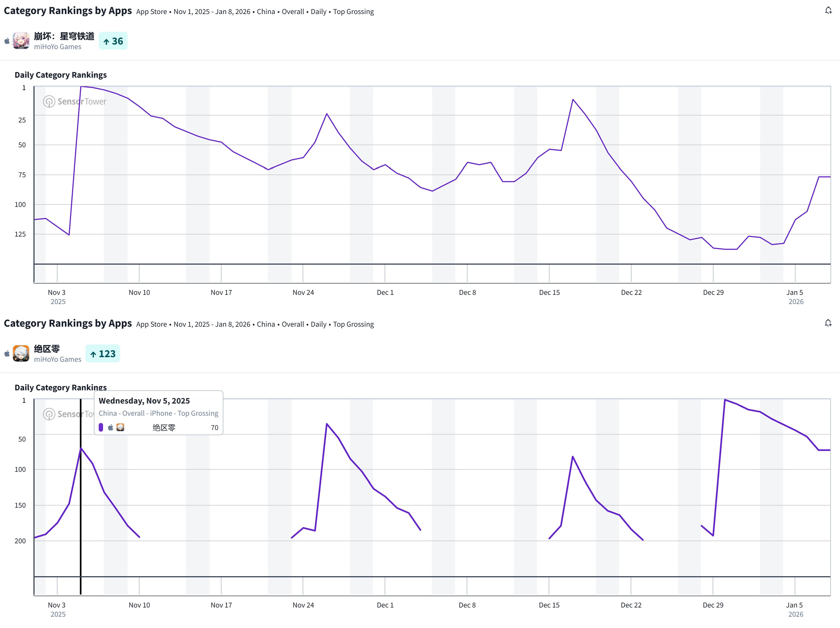This screenshot has width=840, height=628.
Task: Open the 绝区零 app title link
Action: click(47, 349)
